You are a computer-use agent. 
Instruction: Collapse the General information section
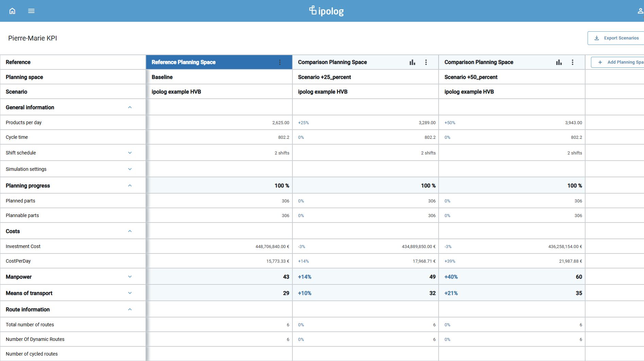pos(130,108)
